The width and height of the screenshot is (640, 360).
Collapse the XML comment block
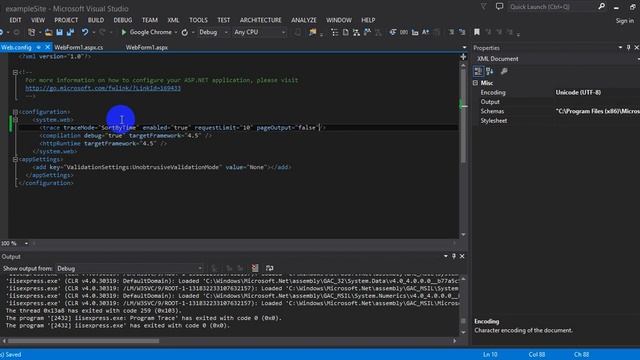pyautogui.click(x=15, y=72)
